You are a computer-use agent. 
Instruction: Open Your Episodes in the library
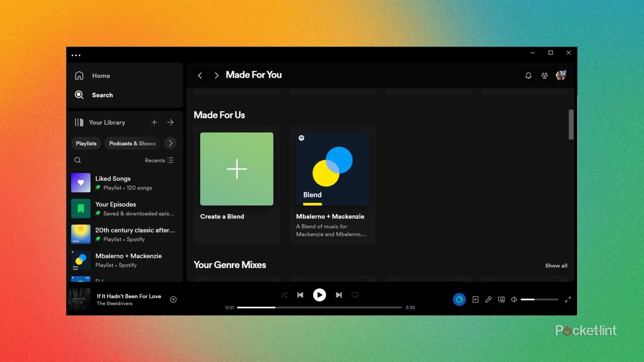click(125, 208)
